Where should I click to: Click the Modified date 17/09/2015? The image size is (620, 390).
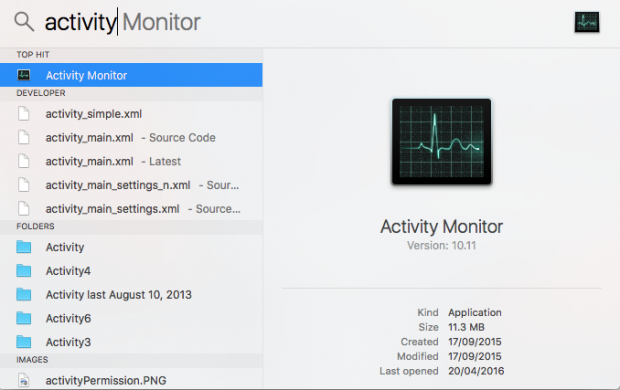(x=474, y=356)
